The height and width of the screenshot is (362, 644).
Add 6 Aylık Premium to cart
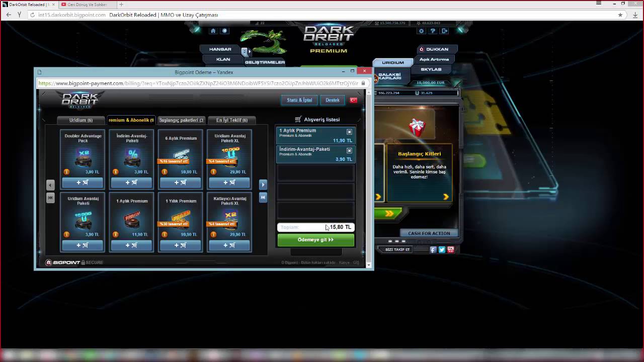click(x=180, y=183)
